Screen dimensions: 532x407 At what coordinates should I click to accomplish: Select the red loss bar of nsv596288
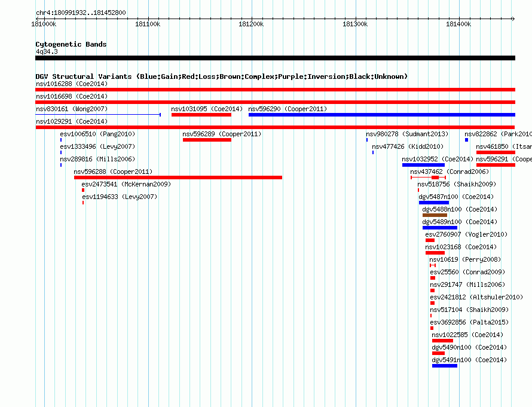(178, 178)
